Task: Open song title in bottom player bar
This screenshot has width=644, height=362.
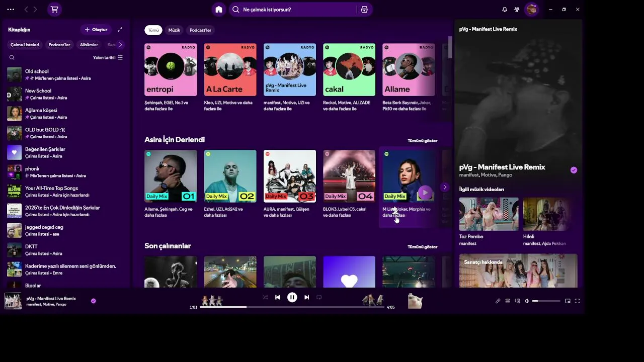Action: coord(51,299)
